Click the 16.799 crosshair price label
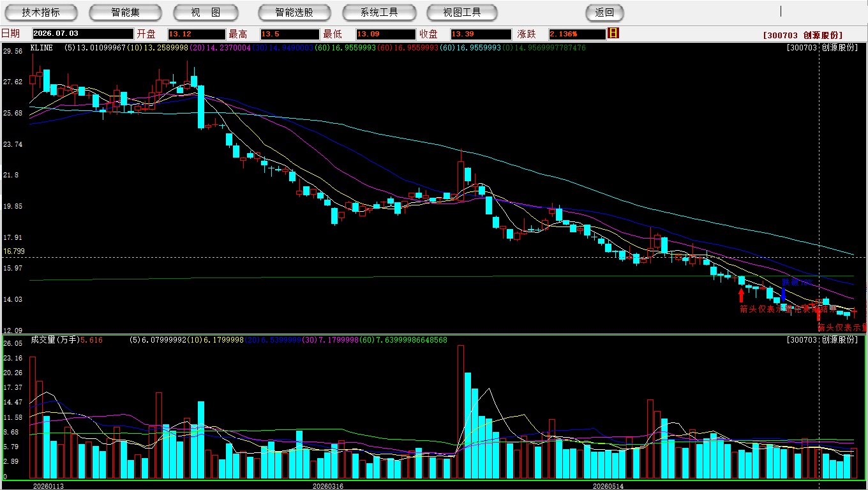 [13, 251]
